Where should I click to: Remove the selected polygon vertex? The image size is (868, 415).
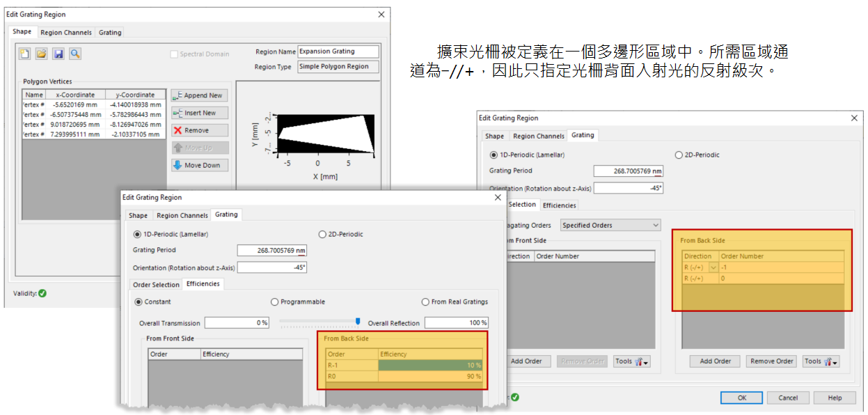point(199,130)
